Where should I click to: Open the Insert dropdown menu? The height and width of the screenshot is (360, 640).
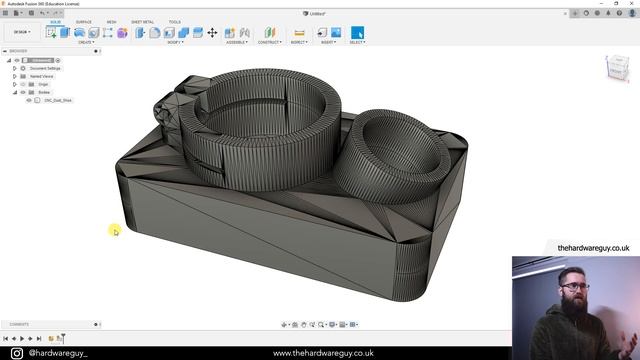point(329,42)
